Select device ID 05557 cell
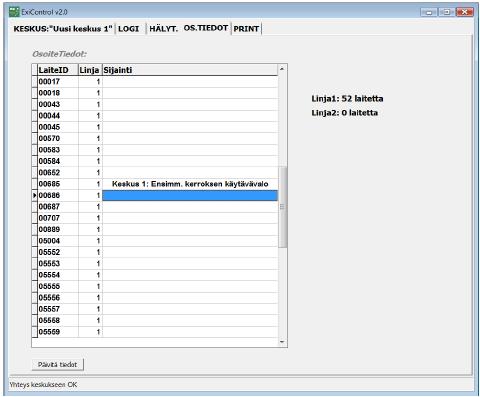 [x=58, y=309]
